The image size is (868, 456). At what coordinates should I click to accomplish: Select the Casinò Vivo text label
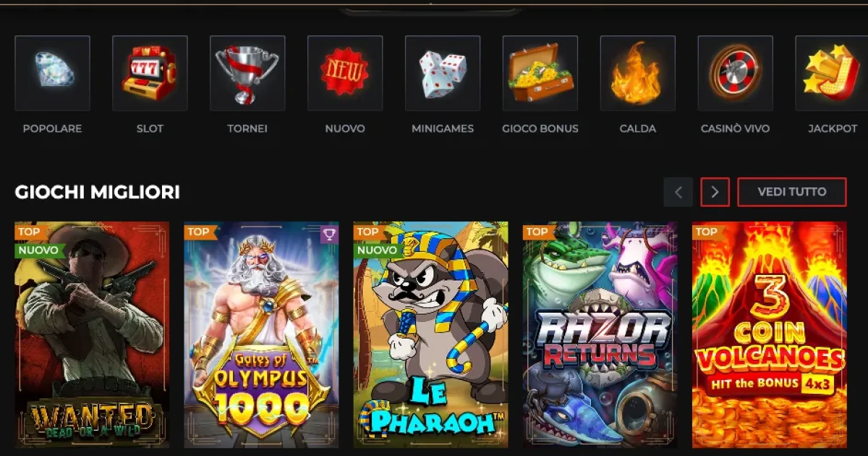[736, 129]
